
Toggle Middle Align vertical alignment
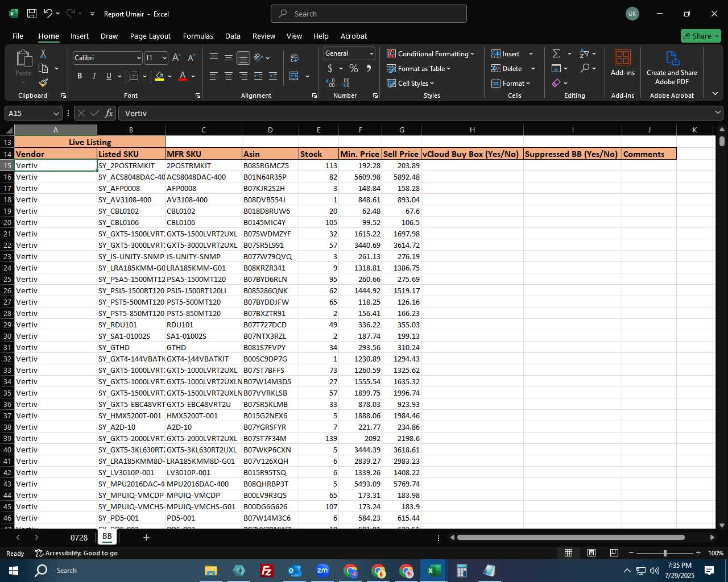pyautogui.click(x=229, y=58)
